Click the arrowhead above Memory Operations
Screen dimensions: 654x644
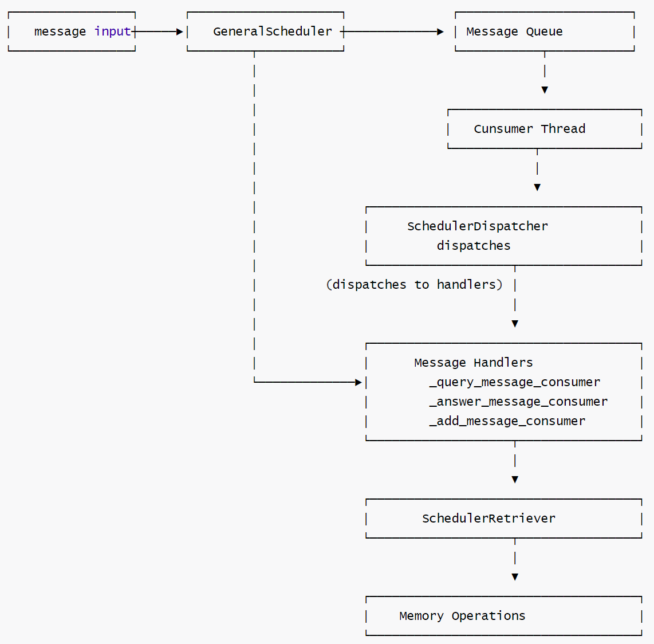coord(514,577)
